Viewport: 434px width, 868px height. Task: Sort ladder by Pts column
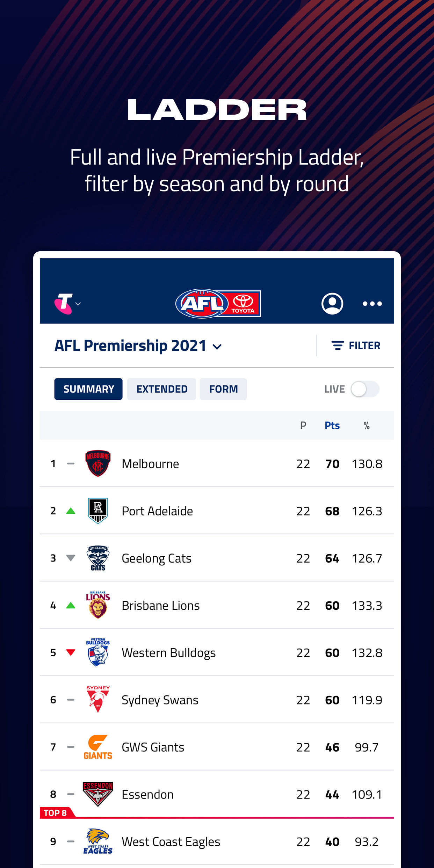coord(332,425)
